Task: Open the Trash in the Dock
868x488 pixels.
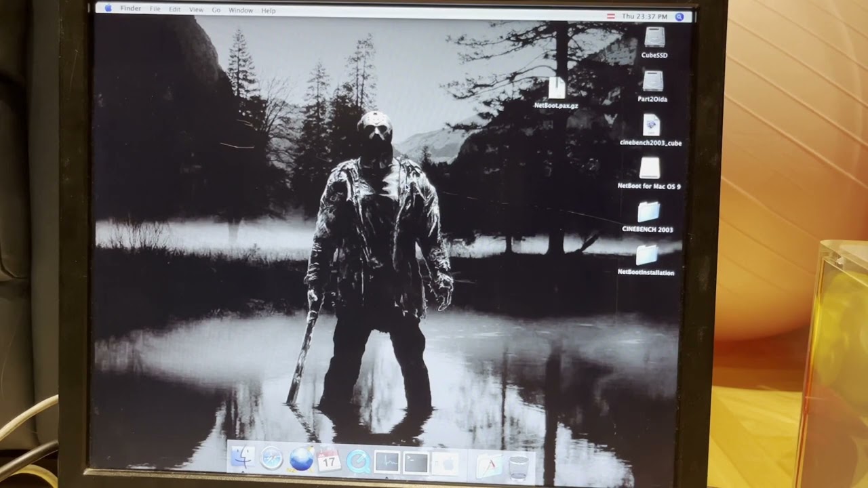Action: tap(518, 467)
